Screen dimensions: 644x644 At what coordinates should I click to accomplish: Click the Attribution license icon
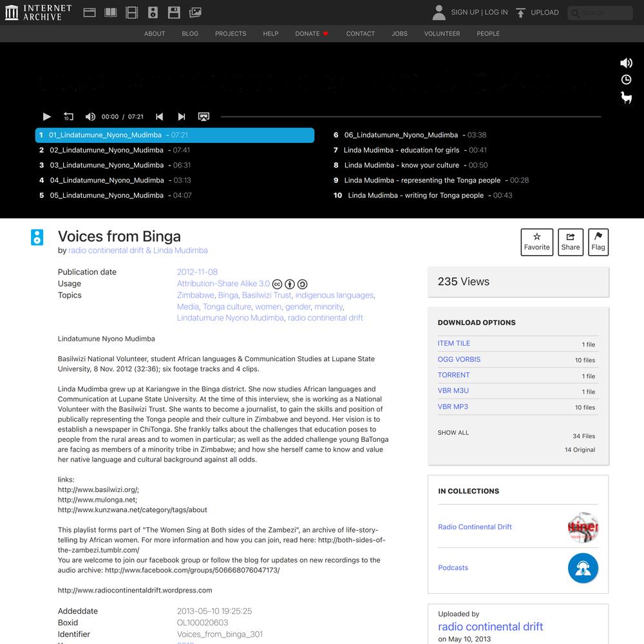[290, 284]
